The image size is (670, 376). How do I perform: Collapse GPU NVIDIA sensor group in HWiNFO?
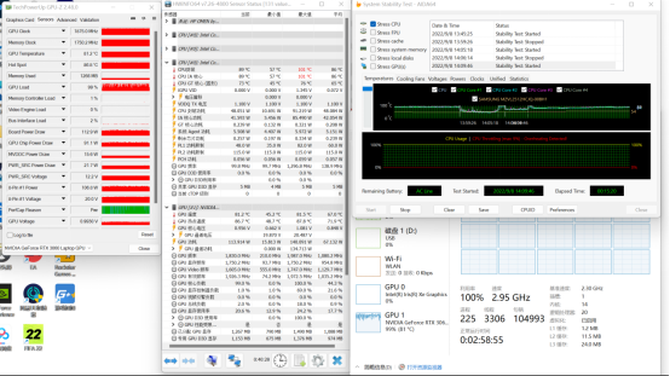(x=167, y=207)
